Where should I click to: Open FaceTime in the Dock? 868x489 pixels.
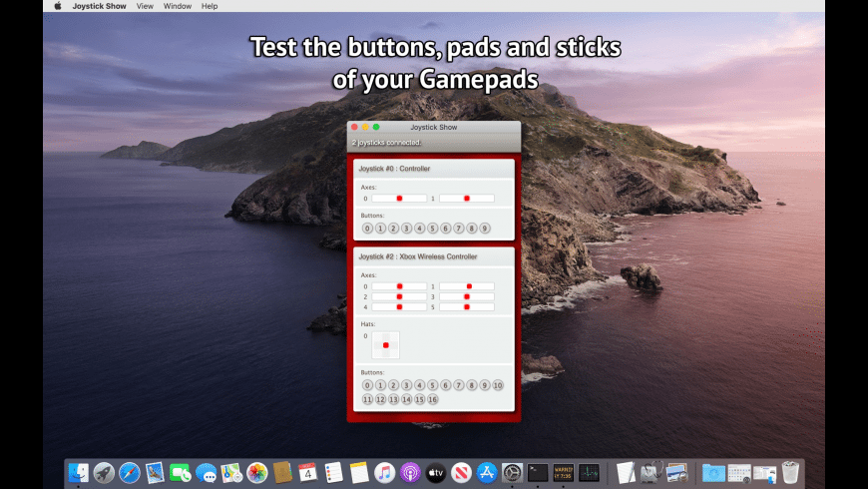pyautogui.click(x=180, y=473)
